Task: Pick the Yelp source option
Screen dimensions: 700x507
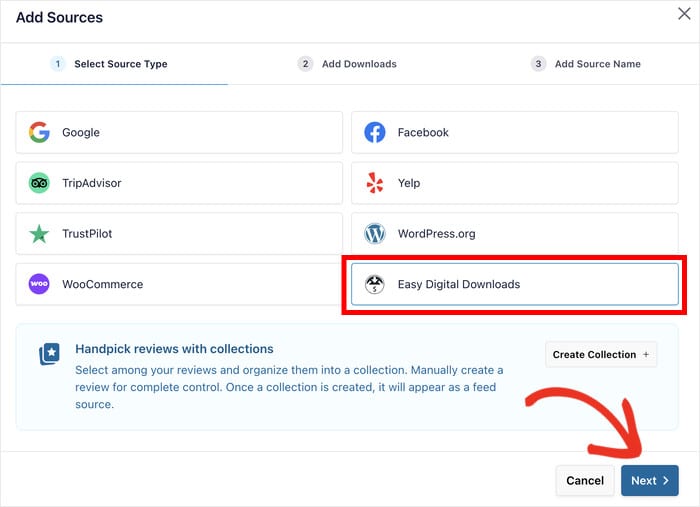Action: click(x=515, y=183)
